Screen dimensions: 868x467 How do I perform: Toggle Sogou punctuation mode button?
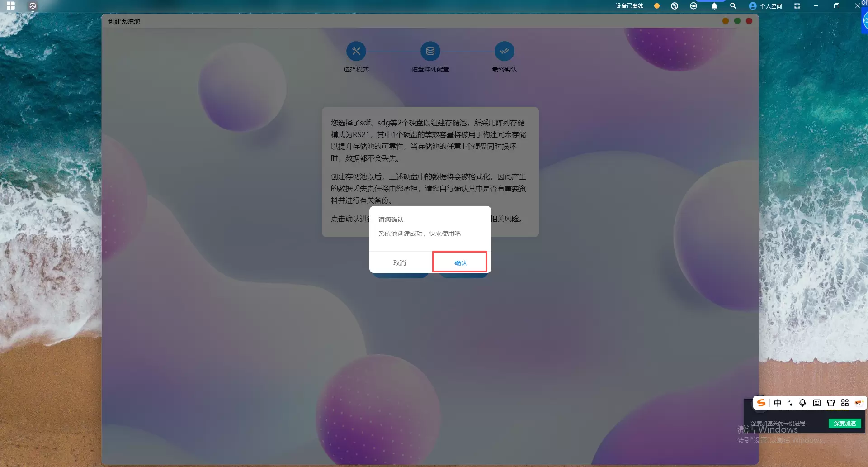(790, 403)
